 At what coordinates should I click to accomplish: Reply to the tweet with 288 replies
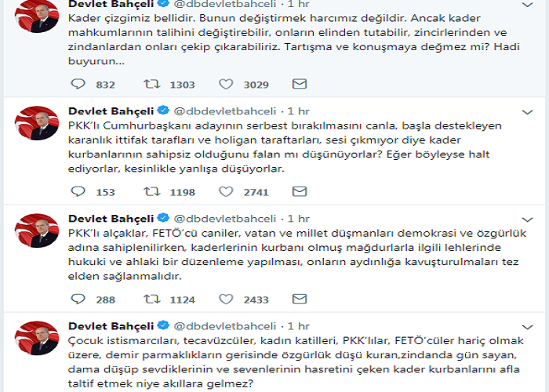click(78, 299)
